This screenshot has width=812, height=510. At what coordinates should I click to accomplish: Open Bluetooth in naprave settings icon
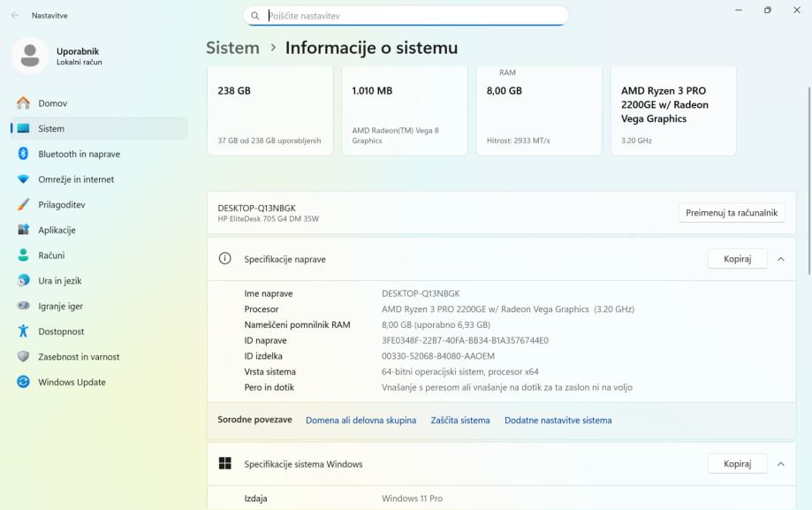(x=24, y=154)
